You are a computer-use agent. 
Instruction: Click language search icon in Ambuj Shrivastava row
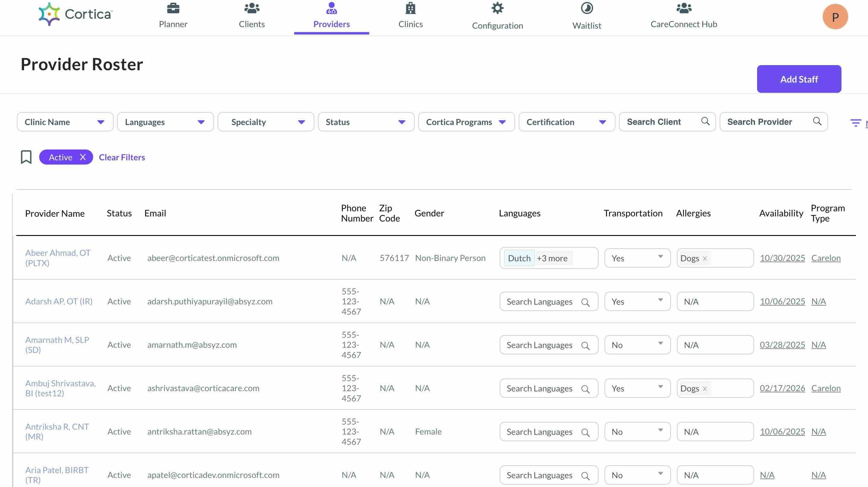click(x=586, y=389)
